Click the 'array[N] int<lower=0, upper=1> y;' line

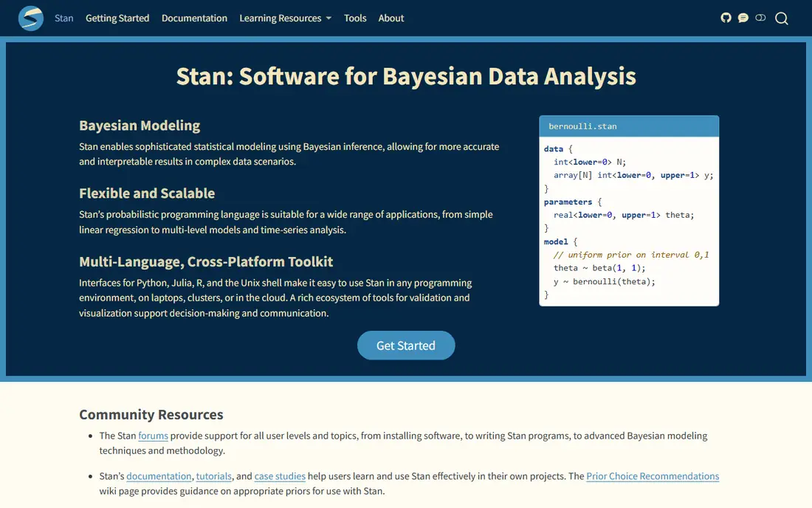pyautogui.click(x=633, y=176)
